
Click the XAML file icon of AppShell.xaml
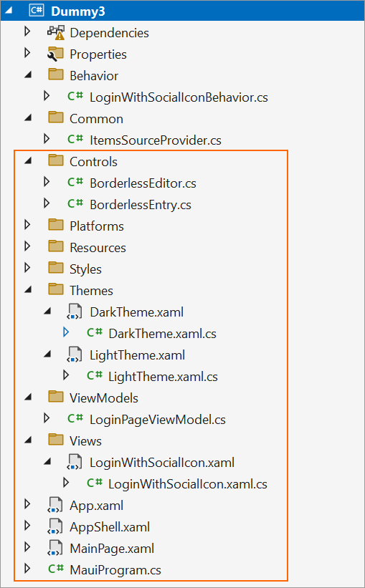coord(54,526)
